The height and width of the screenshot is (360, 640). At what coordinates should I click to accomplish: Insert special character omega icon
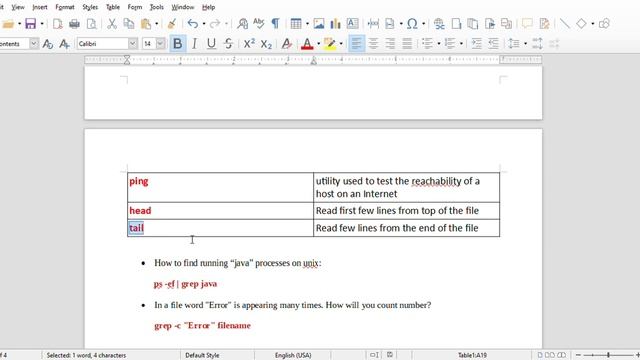click(x=412, y=24)
